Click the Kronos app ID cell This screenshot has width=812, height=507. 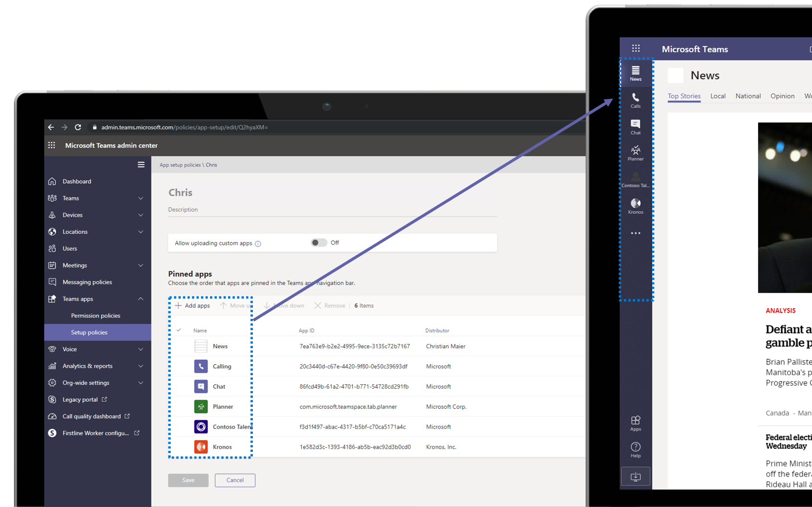tap(355, 447)
